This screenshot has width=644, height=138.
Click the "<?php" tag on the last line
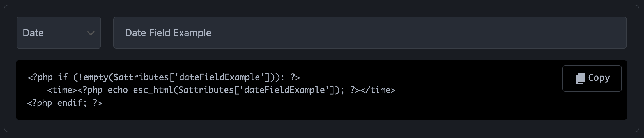[x=40, y=103]
